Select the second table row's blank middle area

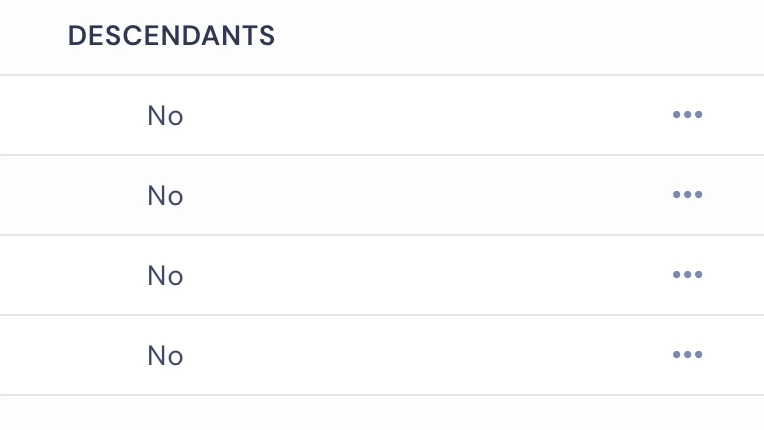point(420,195)
